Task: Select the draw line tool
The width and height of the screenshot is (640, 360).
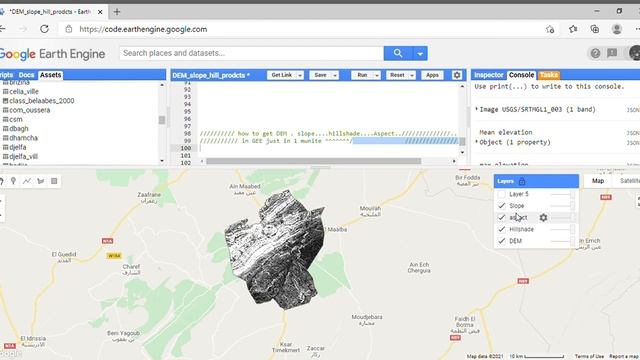Action: coord(27,181)
